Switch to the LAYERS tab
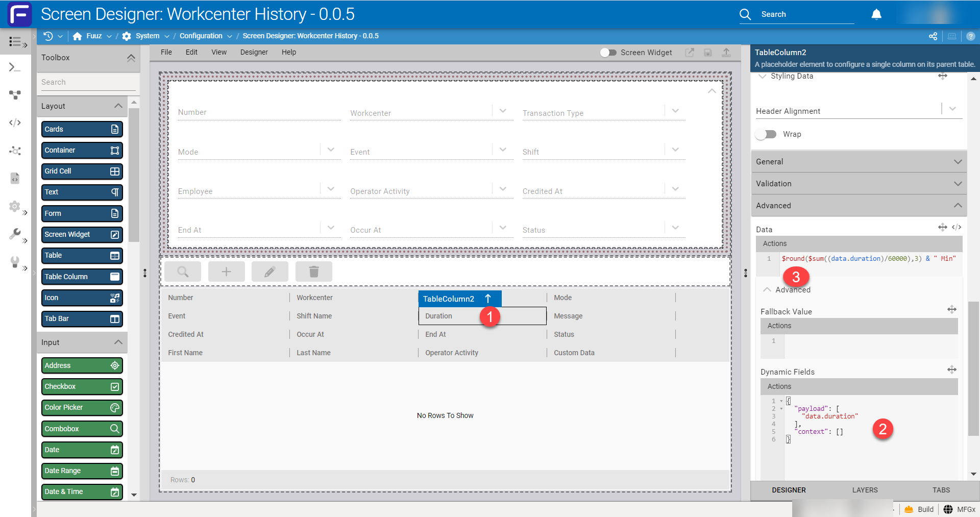Screen dimensions: 980x517 pyautogui.click(x=865, y=490)
